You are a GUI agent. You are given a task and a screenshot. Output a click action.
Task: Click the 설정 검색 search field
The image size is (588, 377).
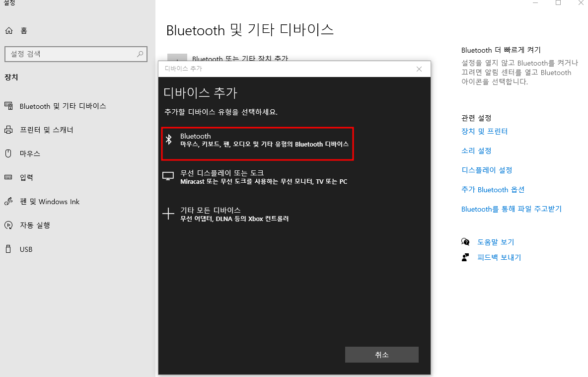click(x=76, y=54)
